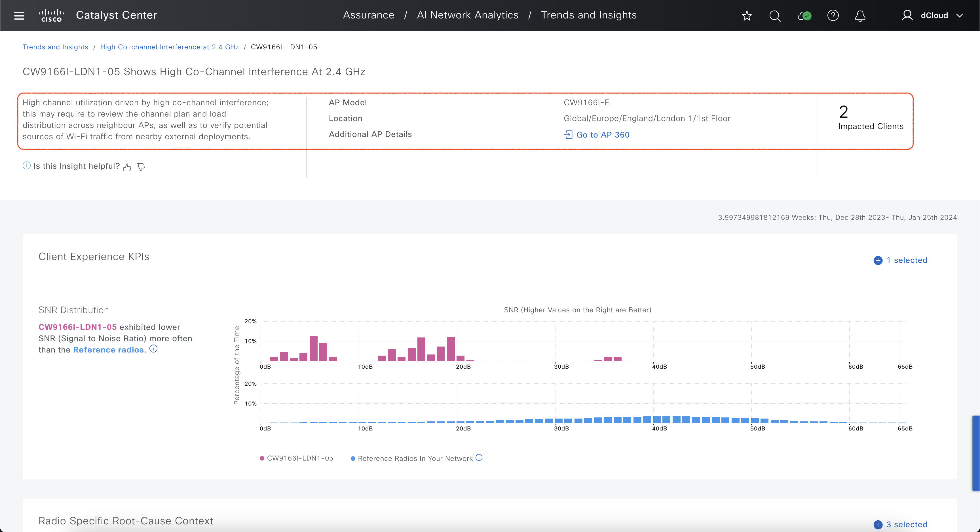Image resolution: width=980 pixels, height=532 pixels.
Task: Click the info icon beside Insight helpful
Action: pyautogui.click(x=26, y=166)
